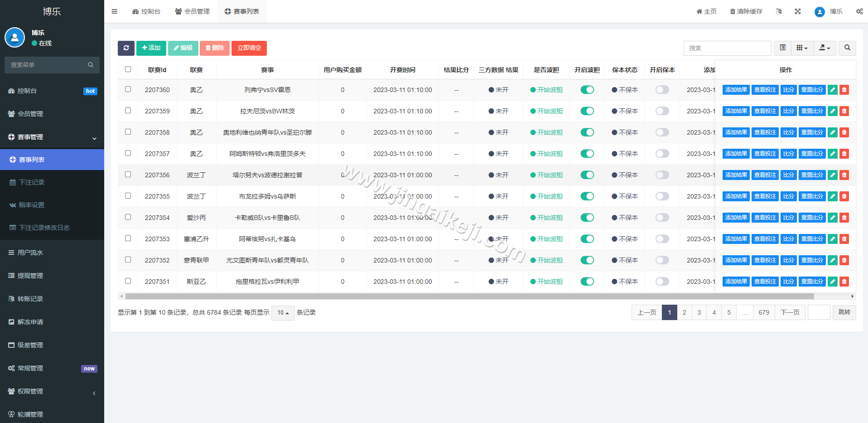
Task: Check the select-all checkbox in table header
Action: [128, 69]
